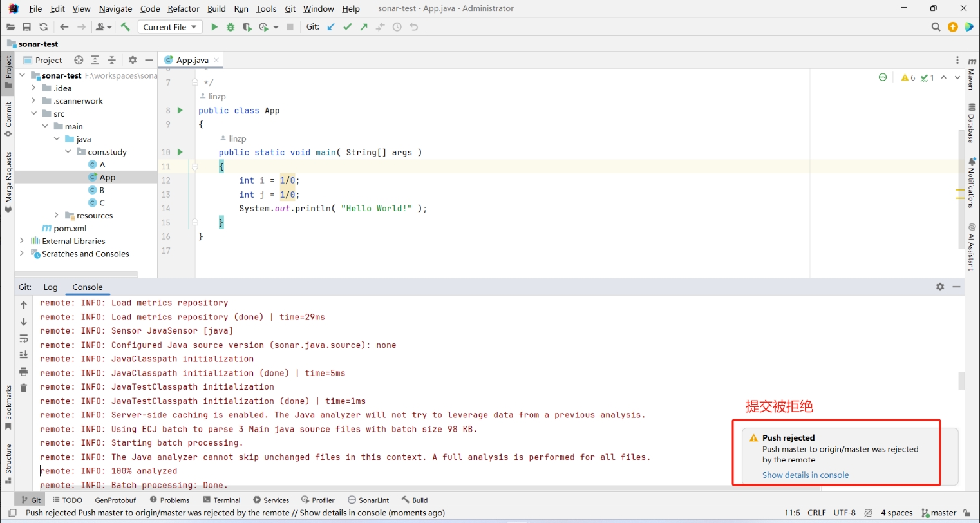Click the print icon in Git console
The image size is (980, 523).
coord(24,372)
